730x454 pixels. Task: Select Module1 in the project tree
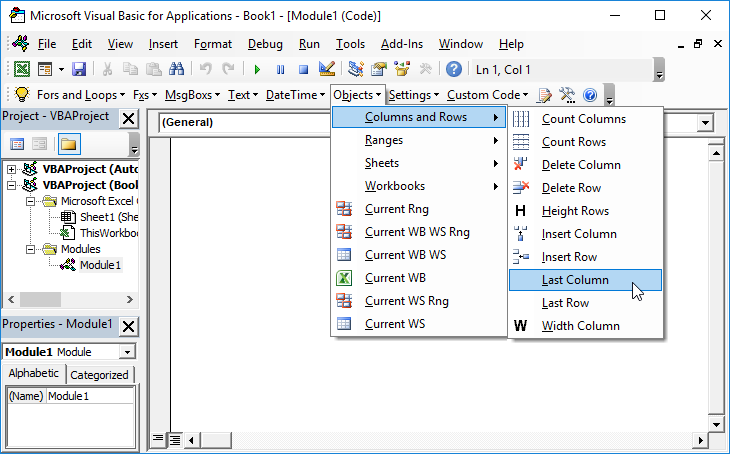pyautogui.click(x=100, y=265)
